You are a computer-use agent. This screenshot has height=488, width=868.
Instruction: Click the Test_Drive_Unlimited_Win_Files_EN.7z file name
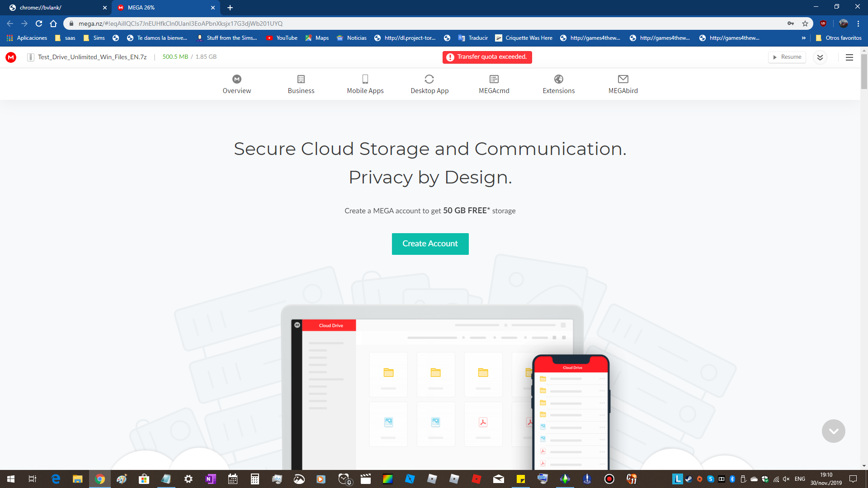pos(92,57)
